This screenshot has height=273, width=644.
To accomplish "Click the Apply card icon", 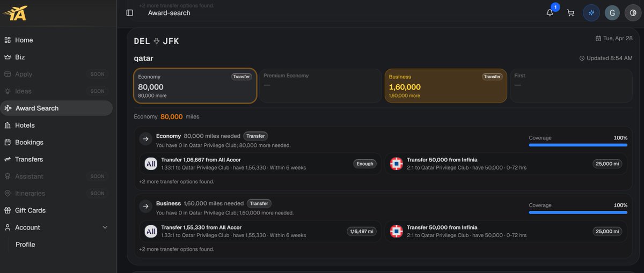I will (8, 74).
